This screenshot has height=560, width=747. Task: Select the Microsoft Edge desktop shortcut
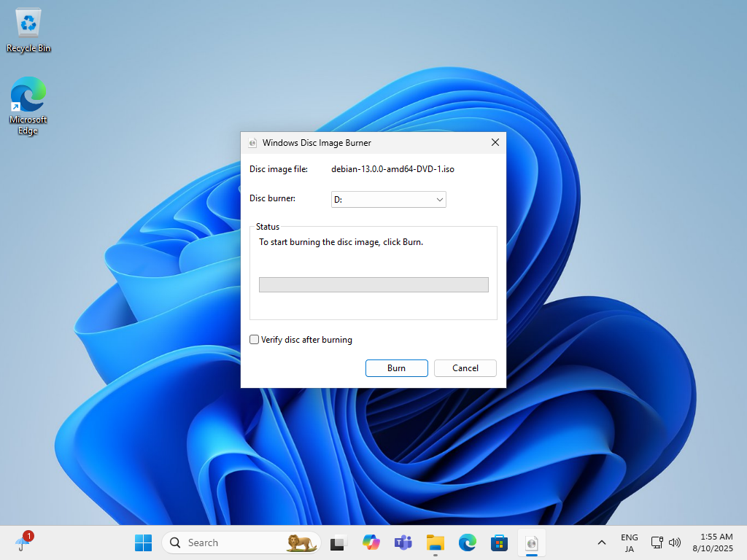coord(28,106)
